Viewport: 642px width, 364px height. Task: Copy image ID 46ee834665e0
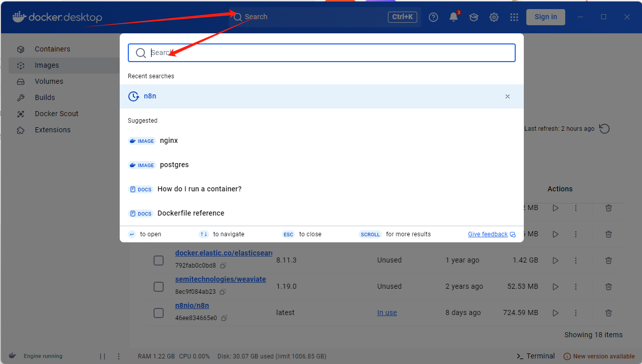click(224, 318)
